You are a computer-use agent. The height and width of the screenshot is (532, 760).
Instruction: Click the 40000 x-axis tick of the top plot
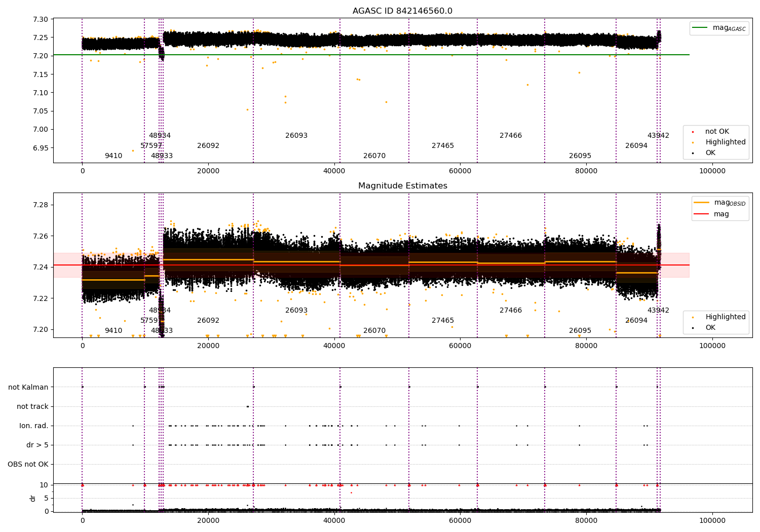click(x=334, y=171)
